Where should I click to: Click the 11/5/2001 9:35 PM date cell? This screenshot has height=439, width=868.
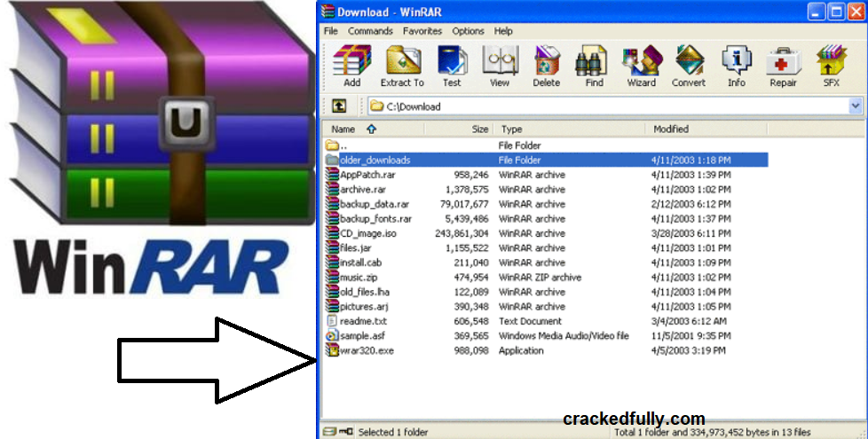click(x=690, y=335)
